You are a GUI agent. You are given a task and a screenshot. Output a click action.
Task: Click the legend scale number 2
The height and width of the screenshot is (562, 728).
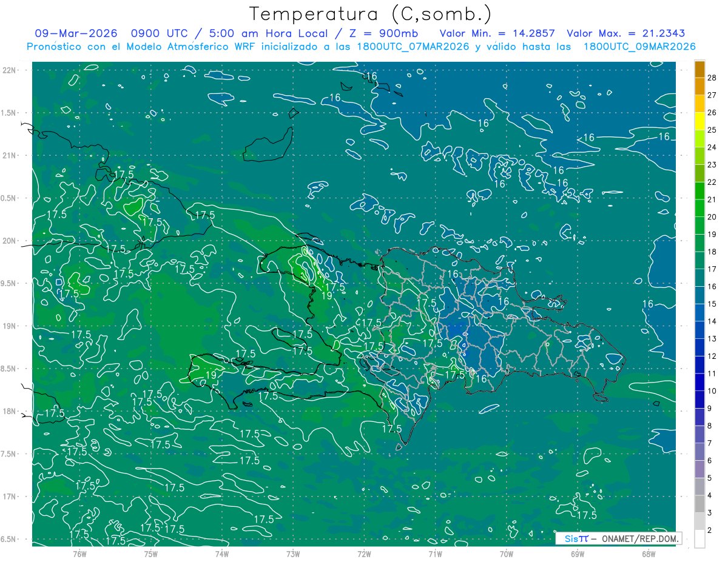[710, 530]
